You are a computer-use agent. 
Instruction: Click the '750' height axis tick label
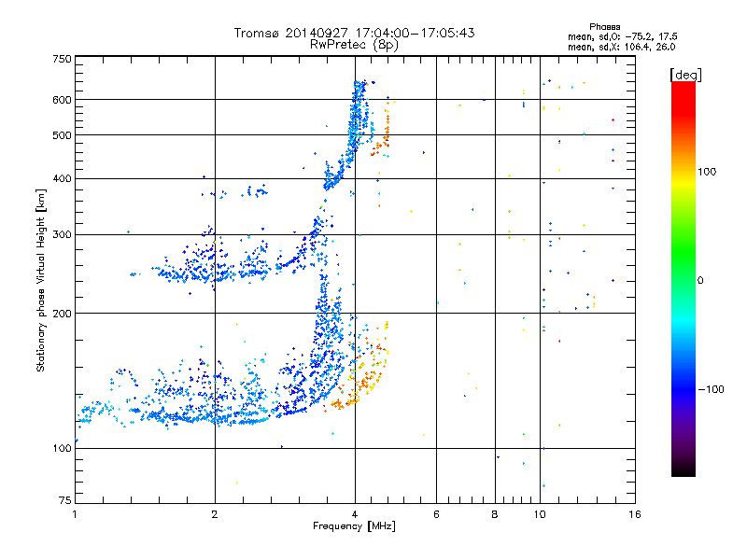[x=62, y=59]
